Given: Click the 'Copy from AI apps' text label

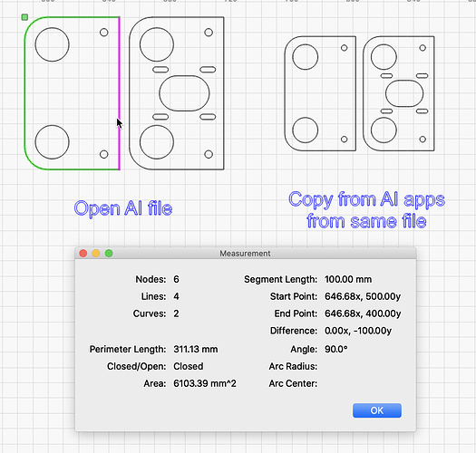Looking at the screenshot, I should click(x=366, y=199).
